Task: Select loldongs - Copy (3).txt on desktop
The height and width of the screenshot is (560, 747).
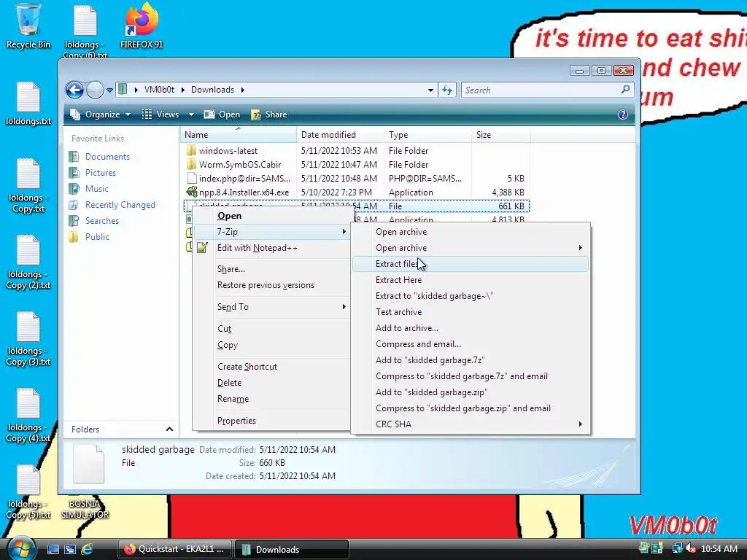Action: (28, 339)
